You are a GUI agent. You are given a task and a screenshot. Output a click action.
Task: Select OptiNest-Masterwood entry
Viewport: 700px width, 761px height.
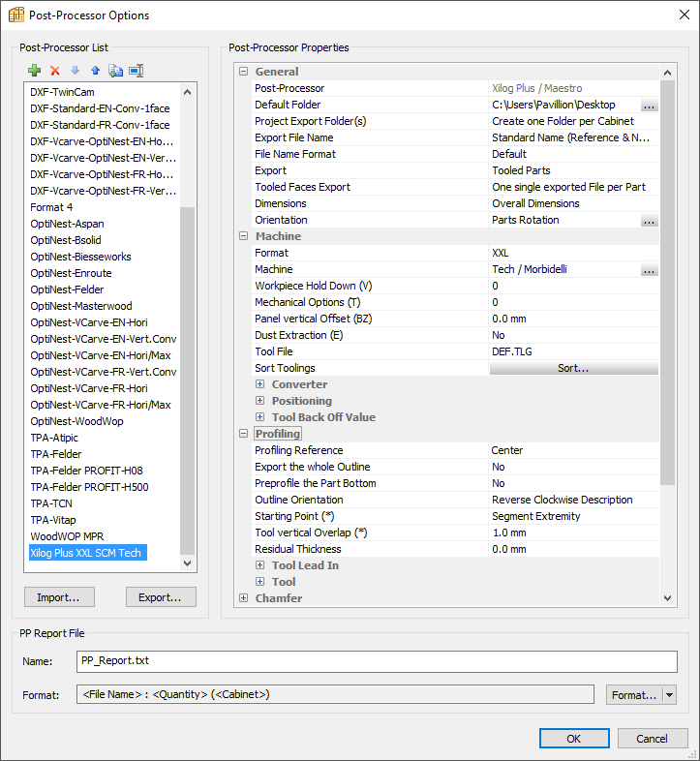click(81, 306)
